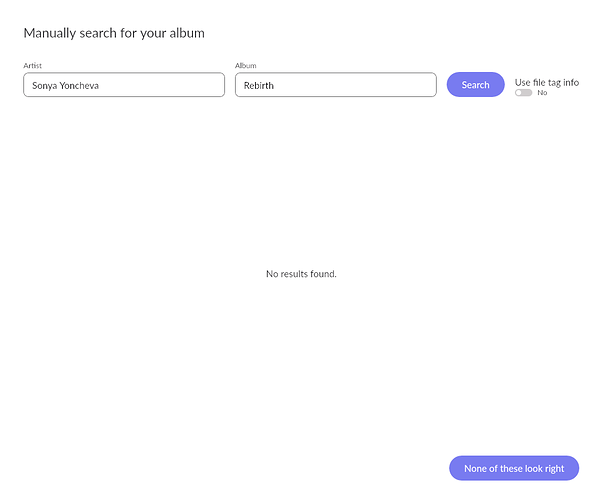Click the Search button

(475, 85)
